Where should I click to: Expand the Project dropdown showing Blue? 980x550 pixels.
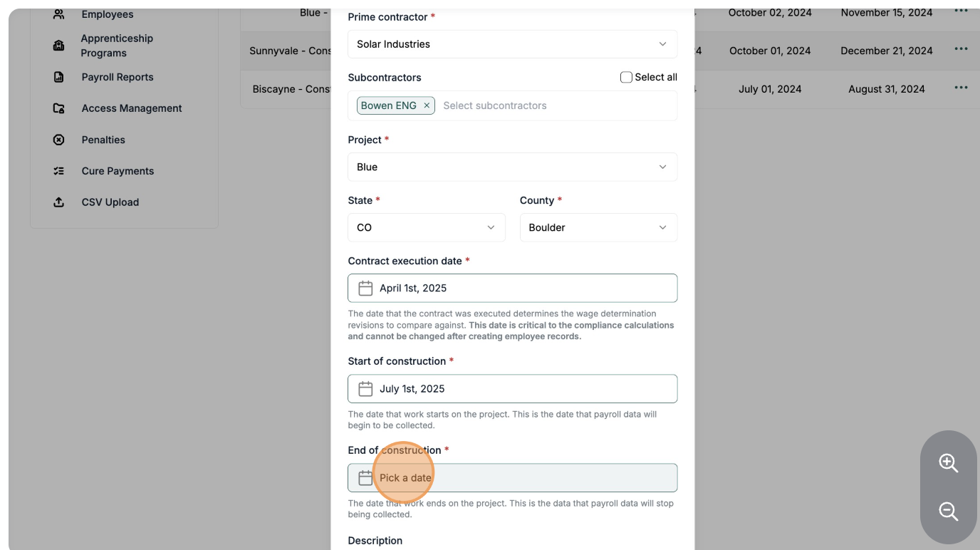click(x=512, y=167)
